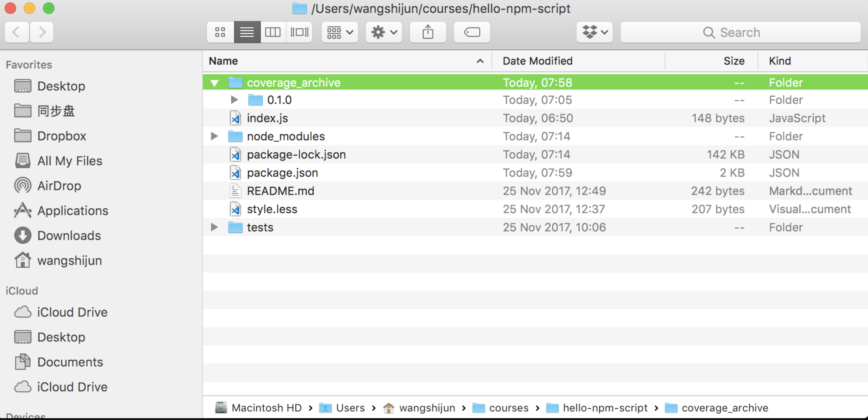
Task: Go back to previous folder
Action: pos(16,32)
